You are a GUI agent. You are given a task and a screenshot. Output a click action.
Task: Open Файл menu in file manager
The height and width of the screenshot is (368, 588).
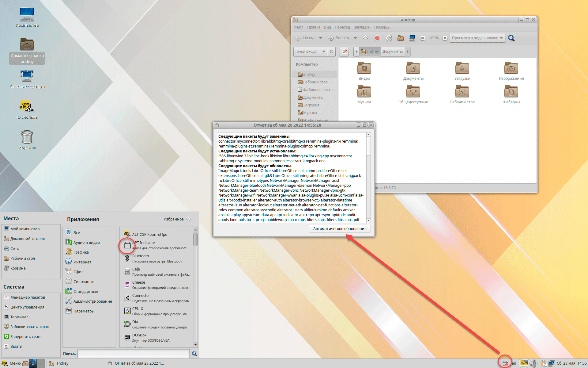[x=299, y=27]
